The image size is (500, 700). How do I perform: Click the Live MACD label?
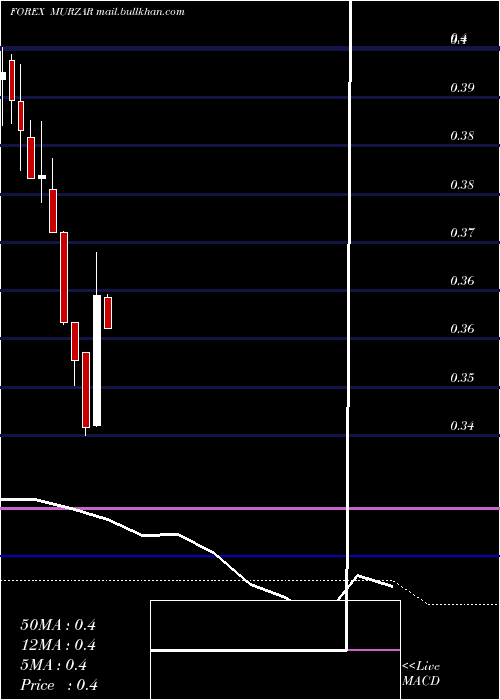pyautogui.click(x=421, y=674)
